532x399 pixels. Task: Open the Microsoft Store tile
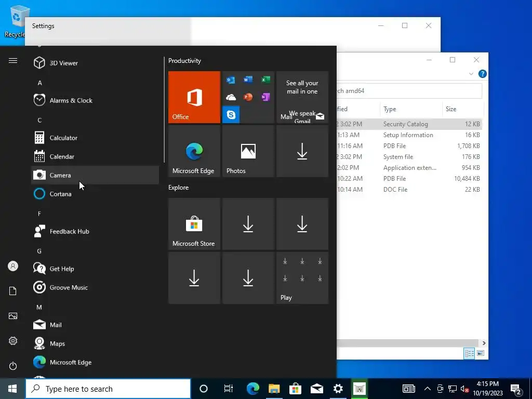[x=194, y=224]
